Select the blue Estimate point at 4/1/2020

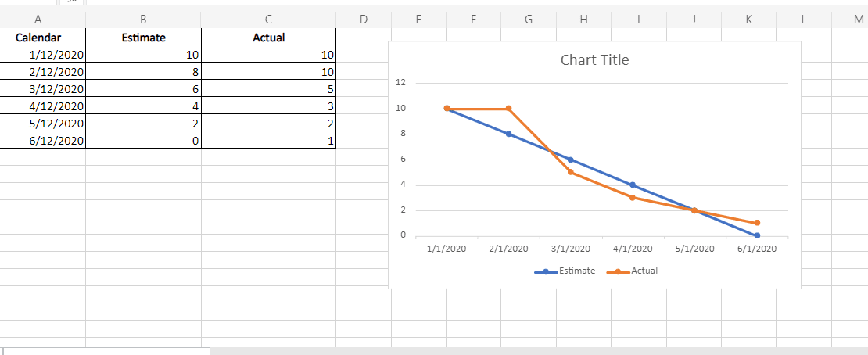coord(633,185)
